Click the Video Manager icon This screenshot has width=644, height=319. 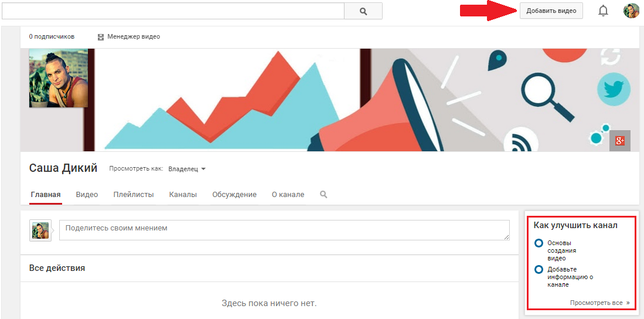point(101,37)
